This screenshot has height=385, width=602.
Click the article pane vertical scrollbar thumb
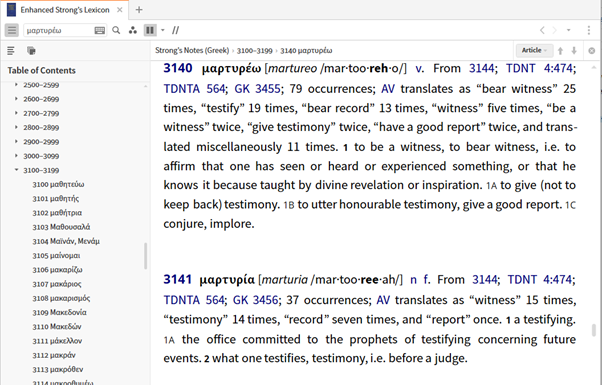[594, 330]
